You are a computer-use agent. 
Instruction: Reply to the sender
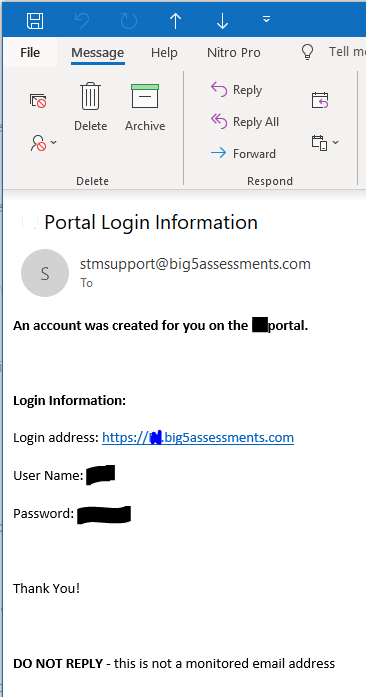236,90
